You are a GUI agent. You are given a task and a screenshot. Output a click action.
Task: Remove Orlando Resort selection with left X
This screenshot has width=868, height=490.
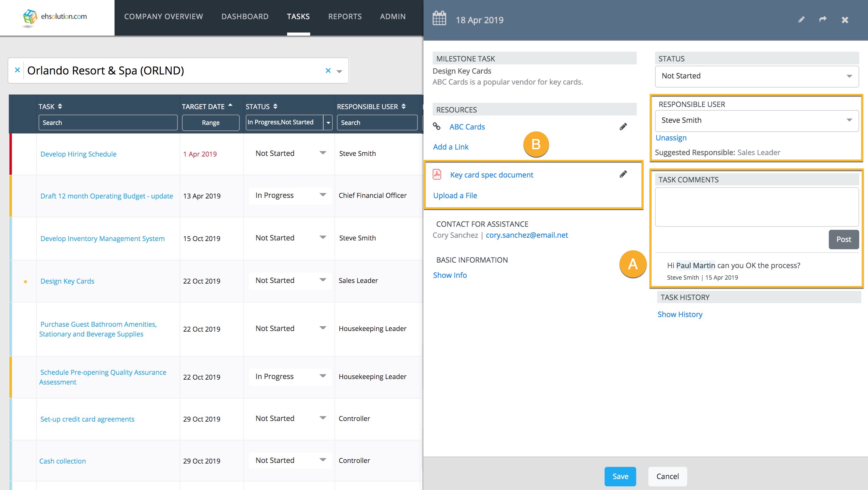(18, 70)
